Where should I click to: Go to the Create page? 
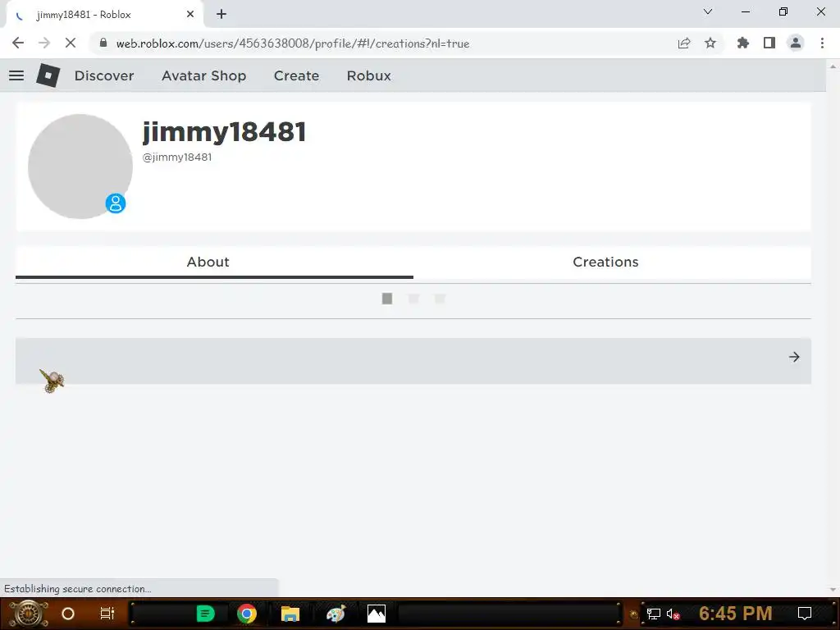click(x=296, y=75)
